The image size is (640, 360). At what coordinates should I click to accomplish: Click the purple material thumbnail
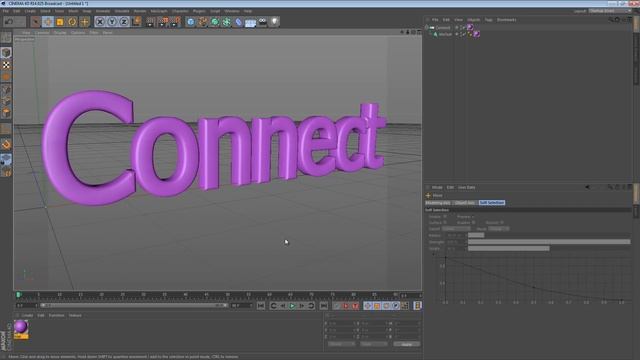[x=21, y=327]
